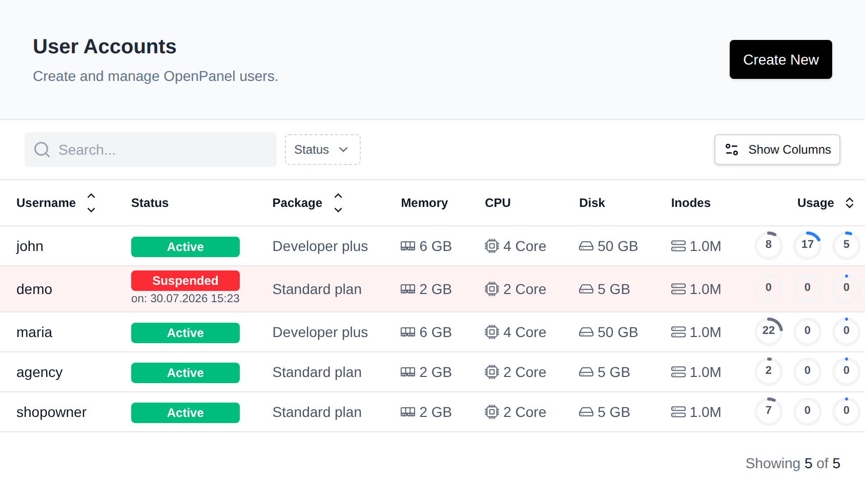Viewport: 865px width, 504px height.
Task: Click agency's usage gauge showing 2
Action: coord(769,371)
